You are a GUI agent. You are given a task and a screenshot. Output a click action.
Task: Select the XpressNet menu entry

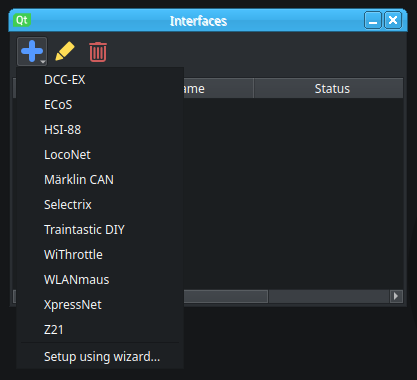[100, 305]
